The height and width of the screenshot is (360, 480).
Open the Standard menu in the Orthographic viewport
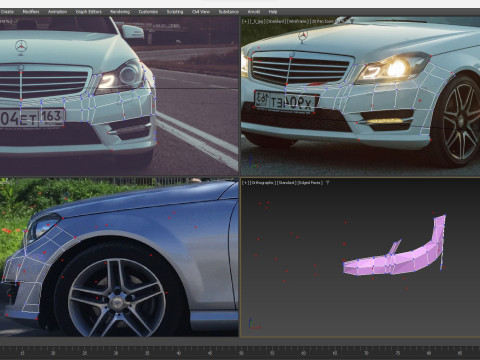(286, 183)
